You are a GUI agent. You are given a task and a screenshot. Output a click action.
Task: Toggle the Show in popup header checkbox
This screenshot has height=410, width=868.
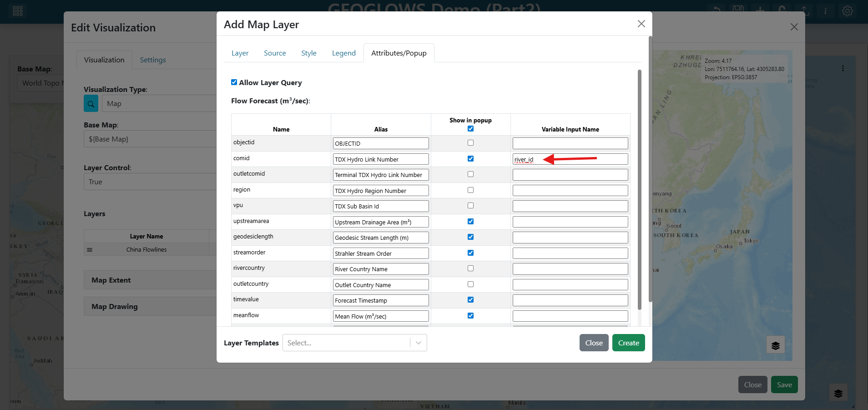tap(470, 129)
